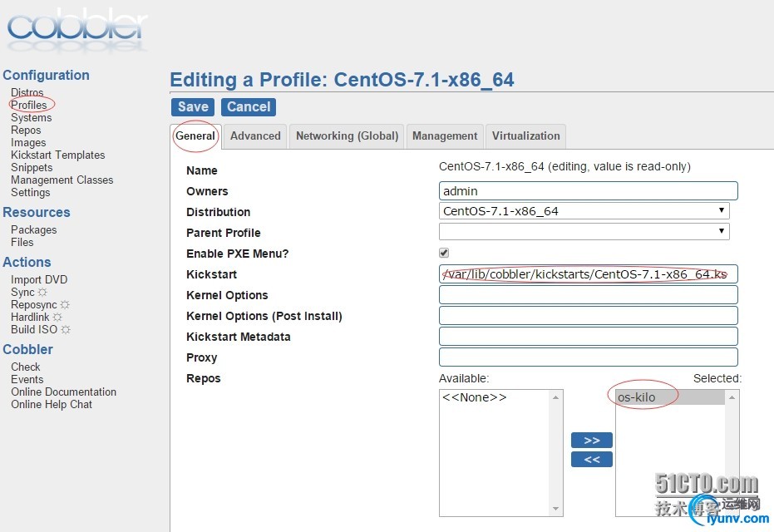
Task: Click the Owners input field
Action: tap(589, 191)
